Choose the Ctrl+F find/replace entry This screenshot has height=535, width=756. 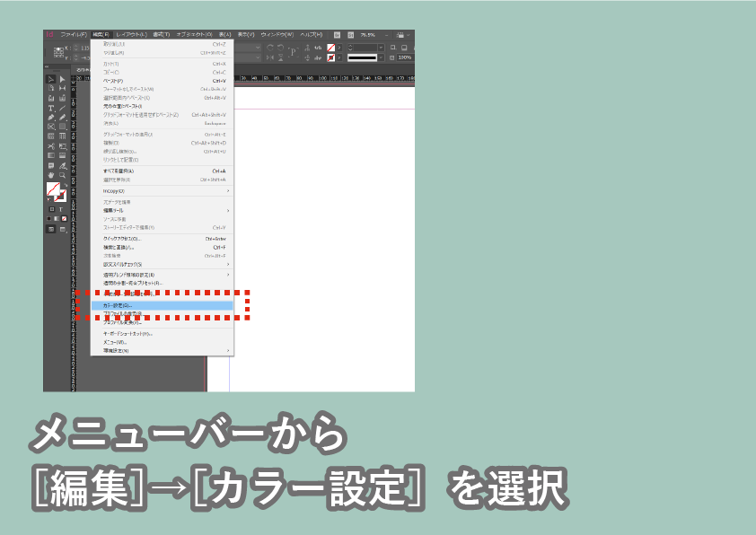pyautogui.click(x=162, y=247)
